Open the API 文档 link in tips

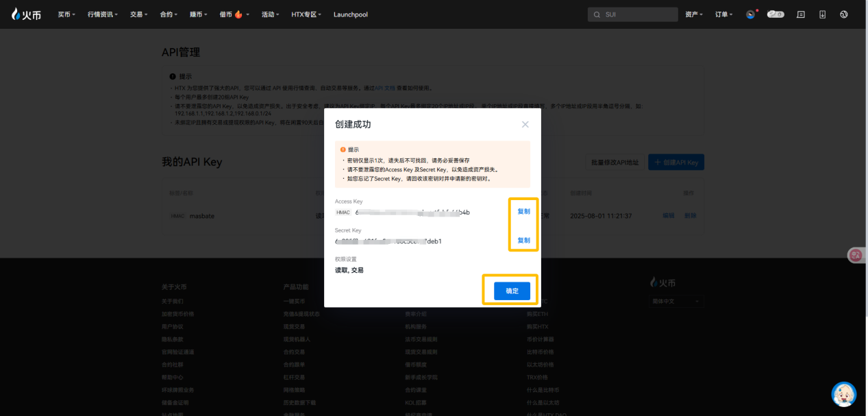pyautogui.click(x=385, y=88)
